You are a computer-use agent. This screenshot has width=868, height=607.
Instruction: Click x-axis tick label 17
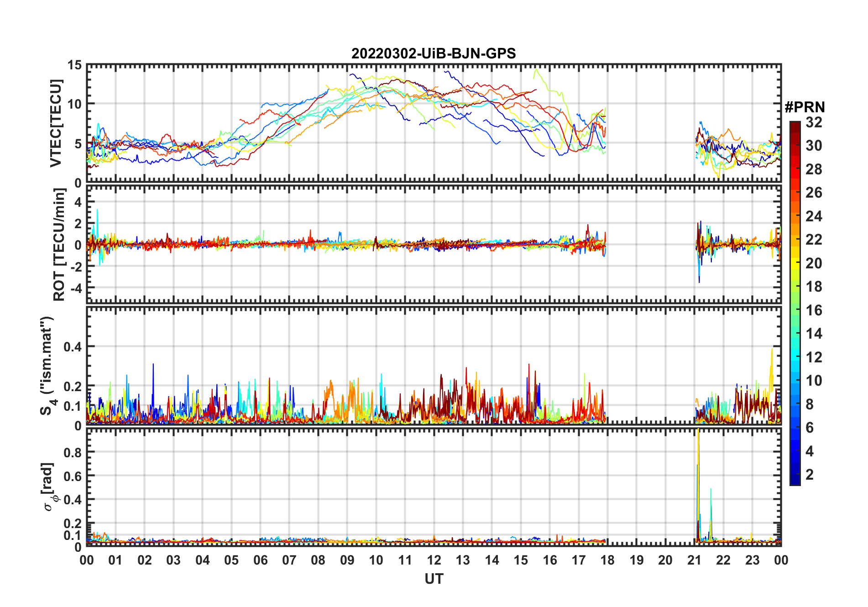tap(579, 560)
